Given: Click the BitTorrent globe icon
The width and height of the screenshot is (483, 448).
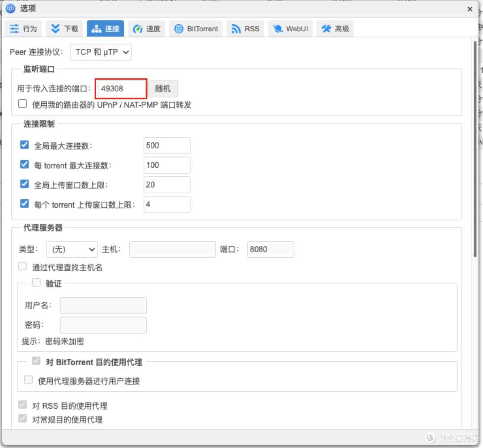Looking at the screenshot, I should (x=178, y=29).
